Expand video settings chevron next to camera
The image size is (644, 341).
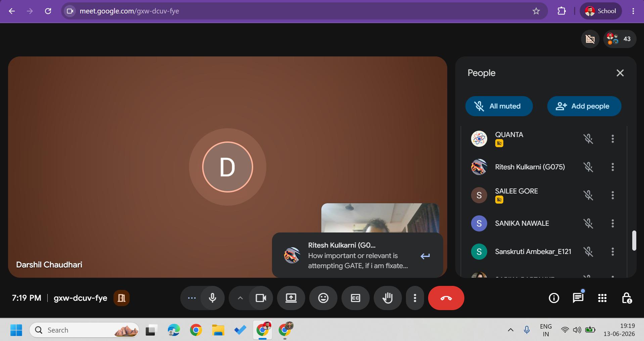240,298
